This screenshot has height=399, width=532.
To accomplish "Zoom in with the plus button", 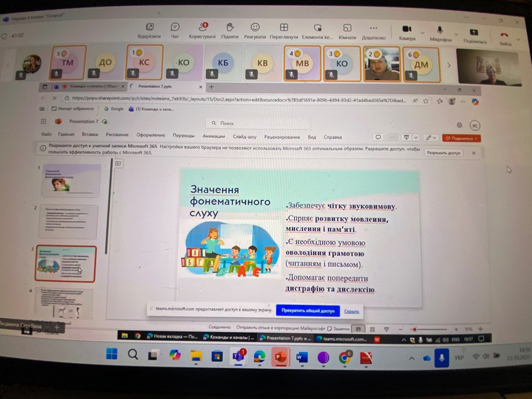I will coord(456,329).
